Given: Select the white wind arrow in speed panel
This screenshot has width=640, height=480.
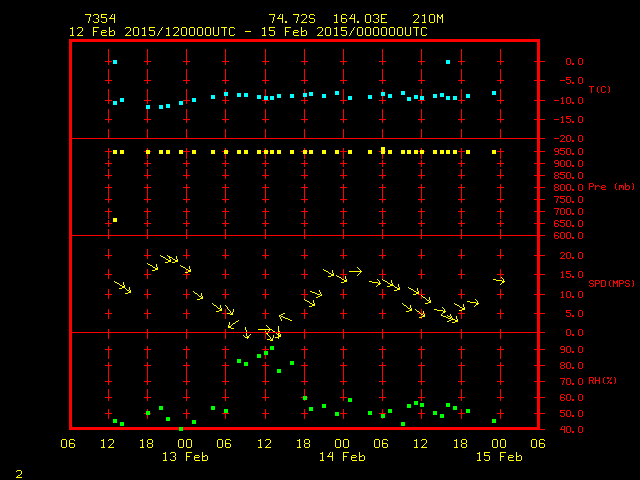Looking at the screenshot, I should click(266, 329).
